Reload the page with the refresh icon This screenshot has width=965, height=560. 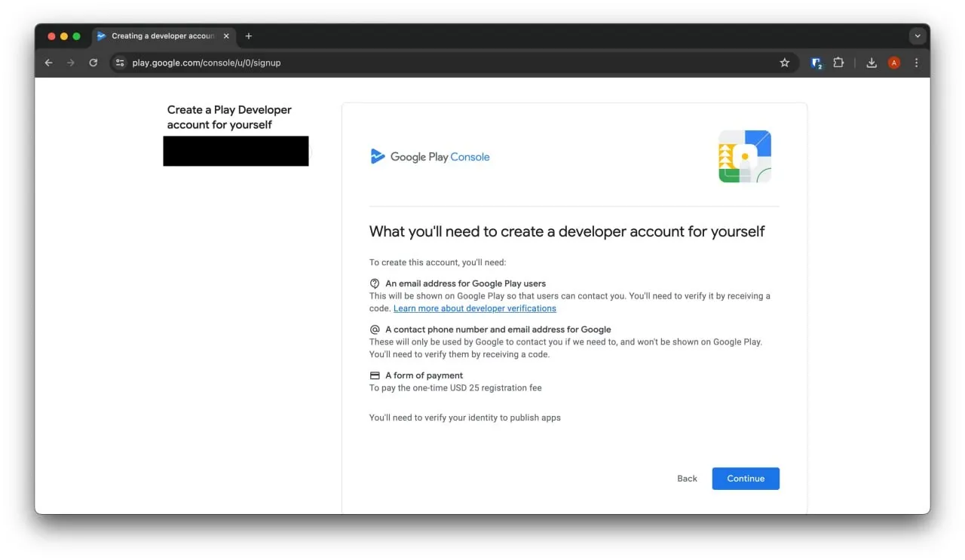point(93,63)
